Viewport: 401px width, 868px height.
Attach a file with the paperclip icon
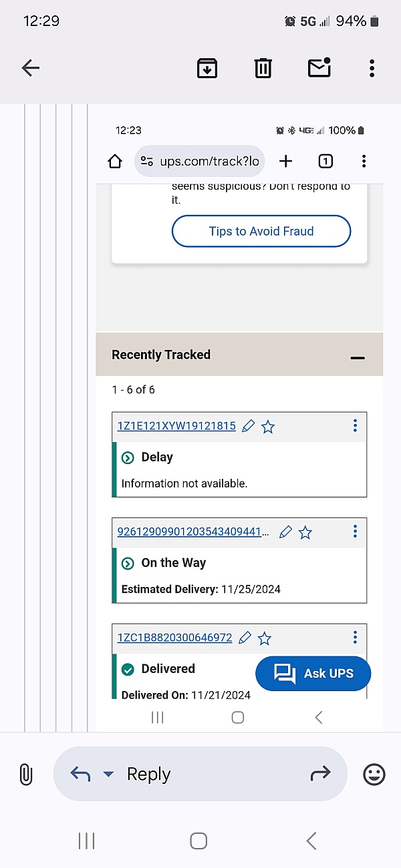click(x=25, y=774)
